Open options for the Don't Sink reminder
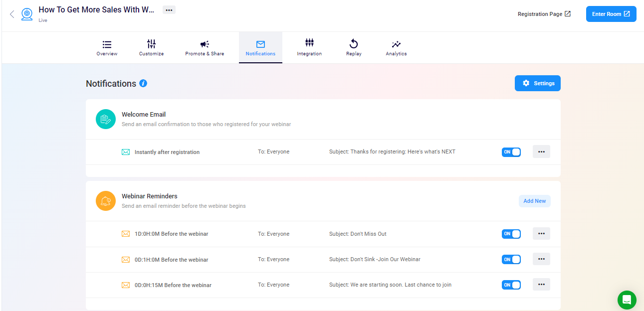 pyautogui.click(x=541, y=259)
